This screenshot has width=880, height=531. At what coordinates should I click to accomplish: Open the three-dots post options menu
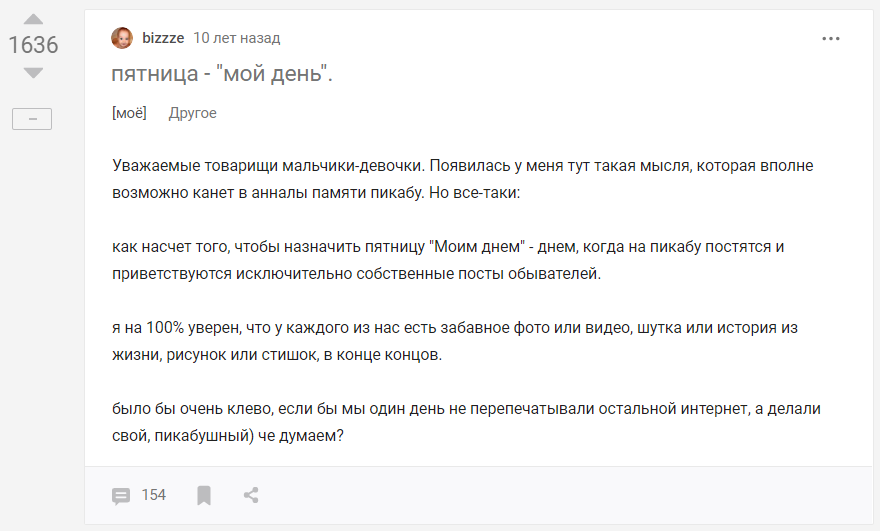[x=830, y=38]
